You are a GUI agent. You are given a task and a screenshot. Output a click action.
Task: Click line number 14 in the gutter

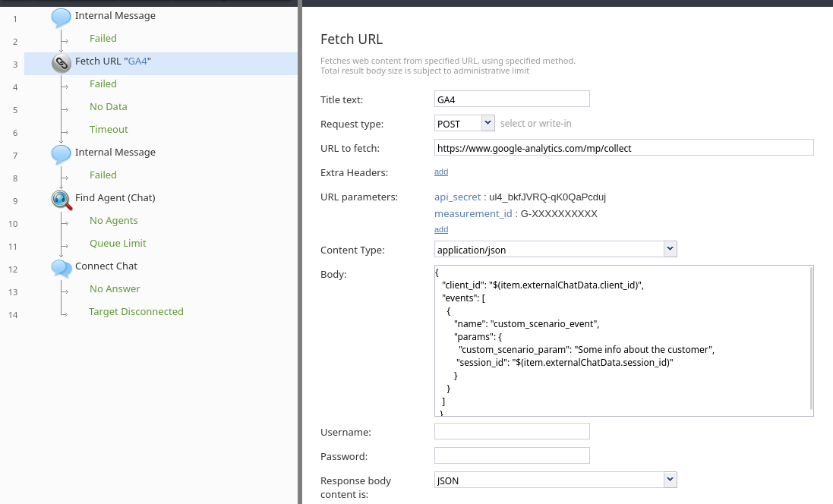click(13, 315)
